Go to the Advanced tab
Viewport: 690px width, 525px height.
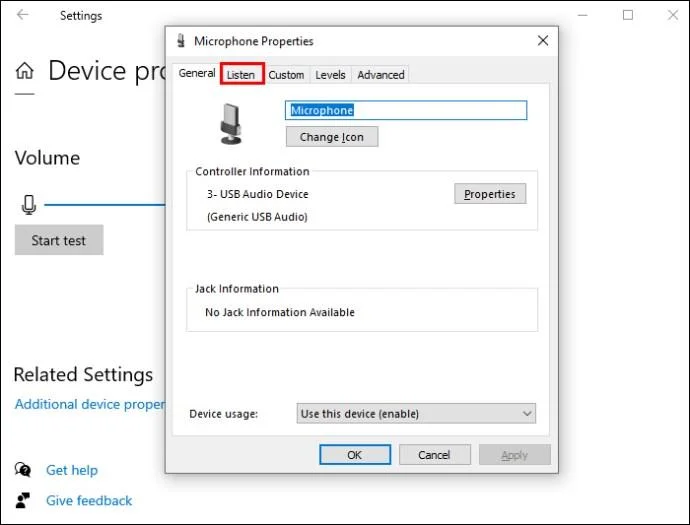pos(381,75)
